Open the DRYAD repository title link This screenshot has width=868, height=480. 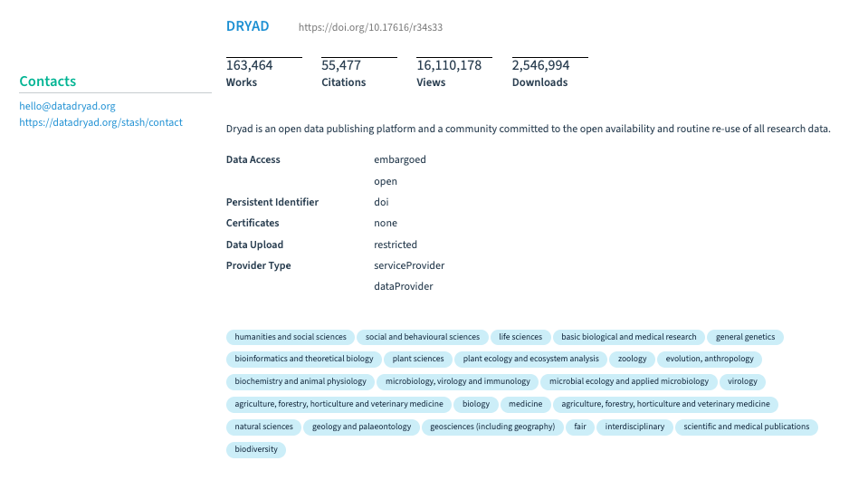pos(247,26)
